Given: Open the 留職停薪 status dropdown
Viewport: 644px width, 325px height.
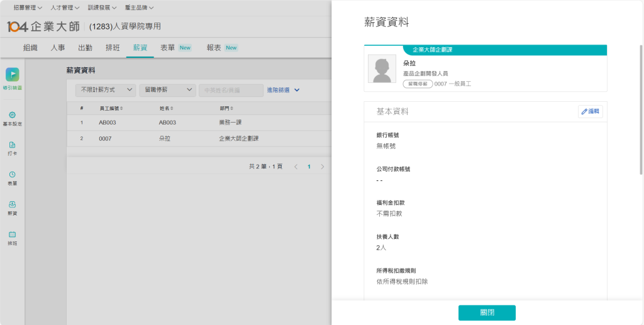Looking at the screenshot, I should click(x=167, y=90).
